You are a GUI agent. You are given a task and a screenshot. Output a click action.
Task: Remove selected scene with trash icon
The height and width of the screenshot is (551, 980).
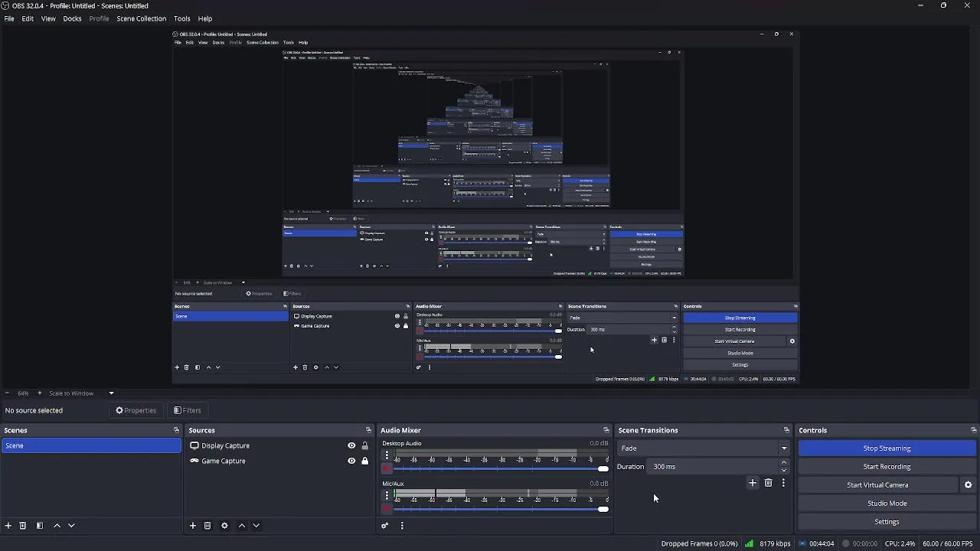[x=23, y=526]
